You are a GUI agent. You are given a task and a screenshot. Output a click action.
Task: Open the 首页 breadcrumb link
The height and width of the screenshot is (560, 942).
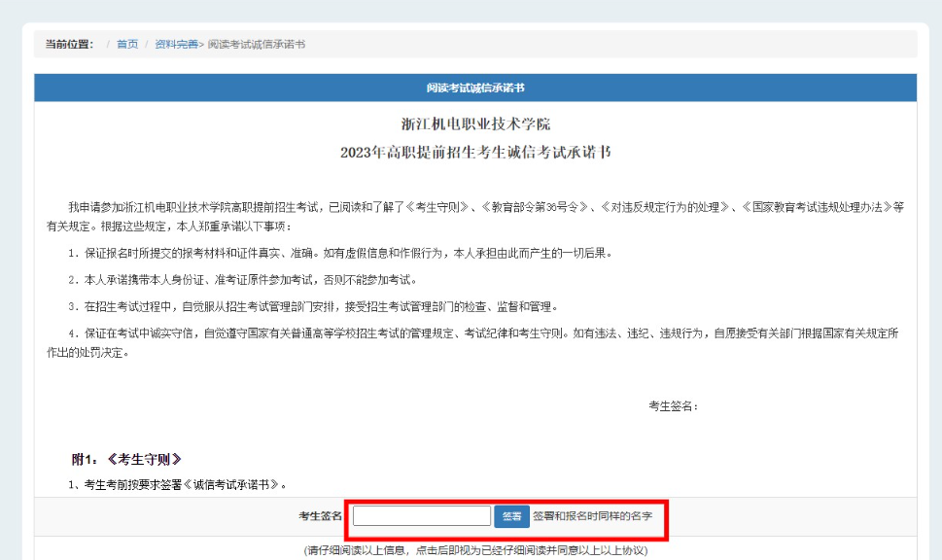coord(127,45)
